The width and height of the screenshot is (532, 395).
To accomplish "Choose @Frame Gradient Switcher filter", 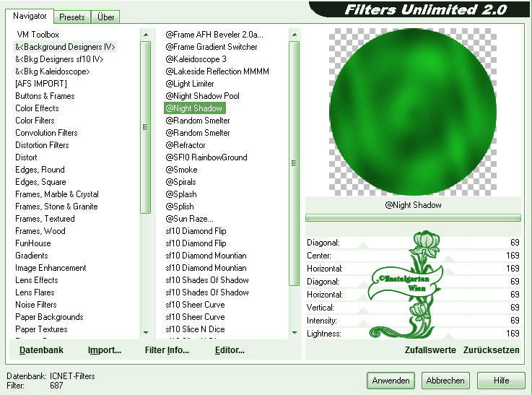I will point(211,47).
